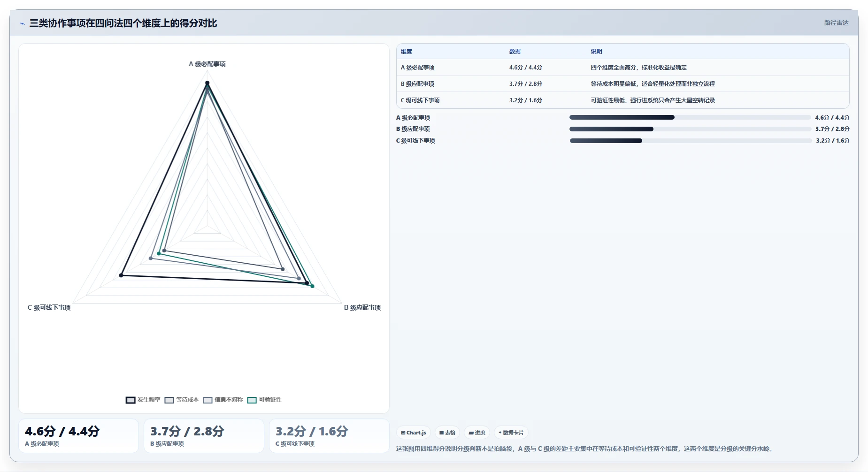Click the 表格 tag chip
Viewport: 868px width, 472px height.
click(447, 433)
